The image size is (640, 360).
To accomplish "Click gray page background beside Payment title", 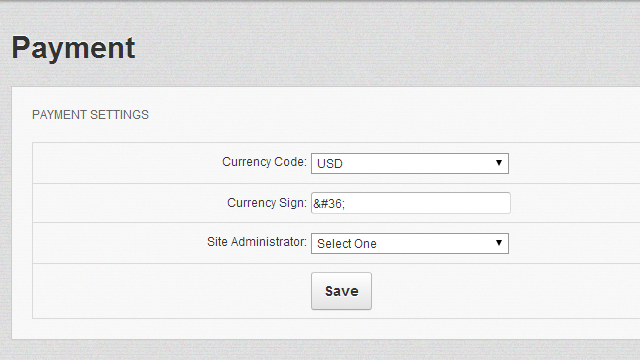I will 367,48.
